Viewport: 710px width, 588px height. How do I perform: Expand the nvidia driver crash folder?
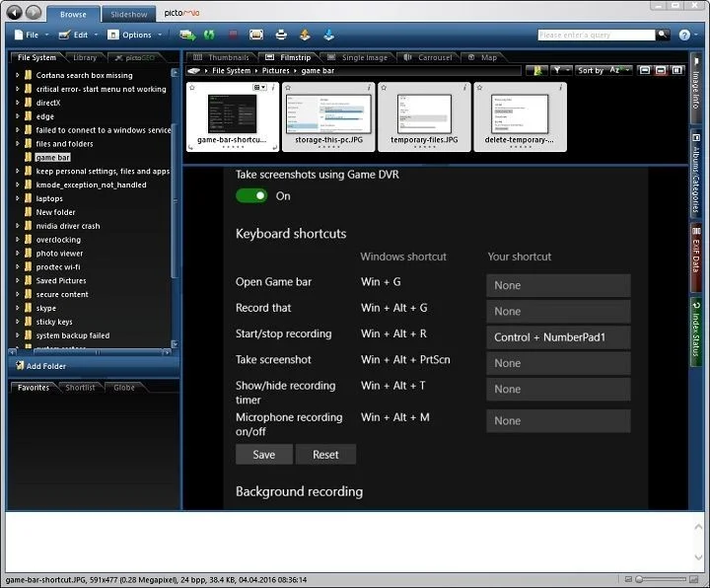point(17,226)
